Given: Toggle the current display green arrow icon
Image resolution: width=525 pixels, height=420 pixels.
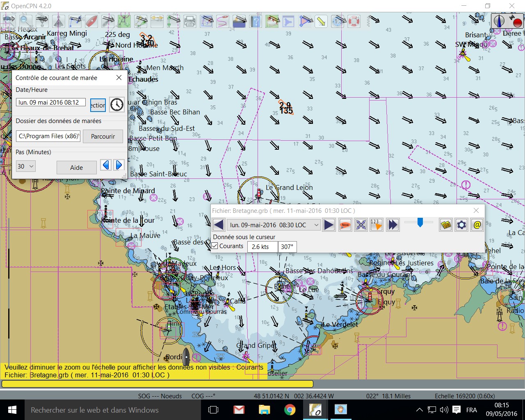Looking at the screenshot, I should click(173, 21).
